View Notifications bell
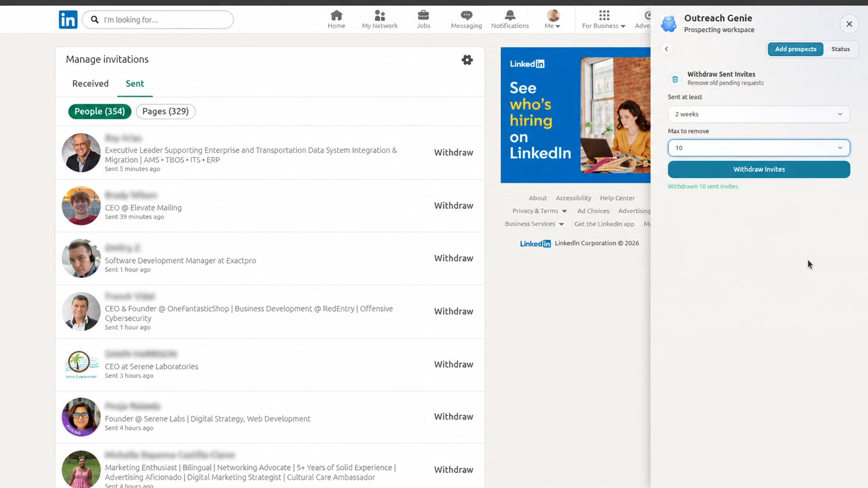Image resolution: width=868 pixels, height=488 pixels. click(x=510, y=20)
